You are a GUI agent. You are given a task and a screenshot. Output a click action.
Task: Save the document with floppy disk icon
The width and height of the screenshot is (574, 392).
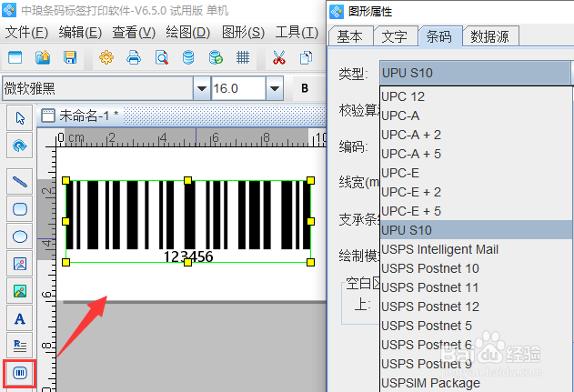70,57
